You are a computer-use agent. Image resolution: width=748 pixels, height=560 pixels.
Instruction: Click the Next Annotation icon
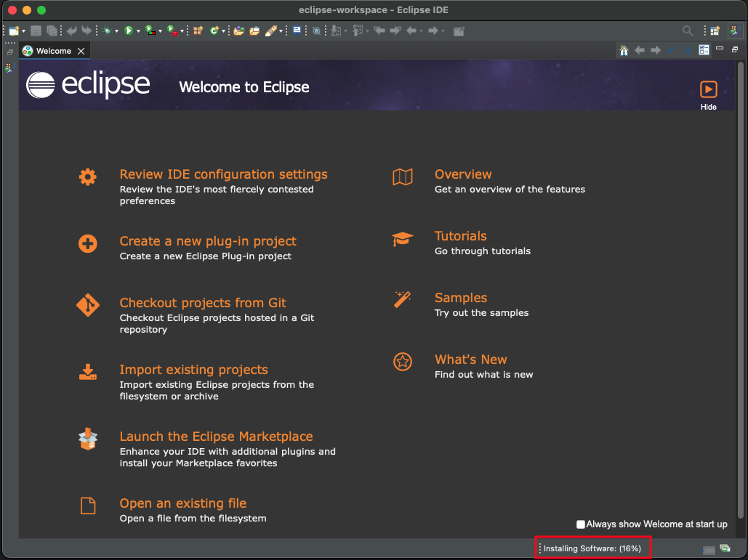coord(337,31)
